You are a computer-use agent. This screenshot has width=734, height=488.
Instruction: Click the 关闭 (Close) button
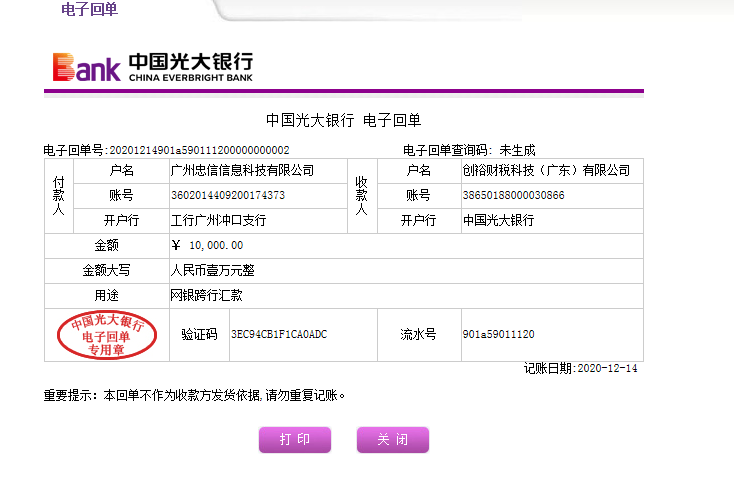point(393,439)
